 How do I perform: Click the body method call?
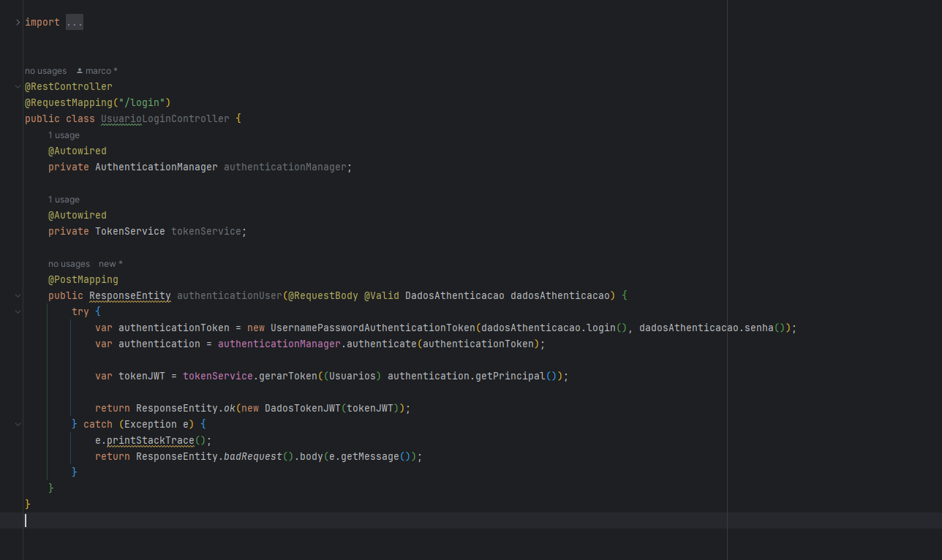312,457
